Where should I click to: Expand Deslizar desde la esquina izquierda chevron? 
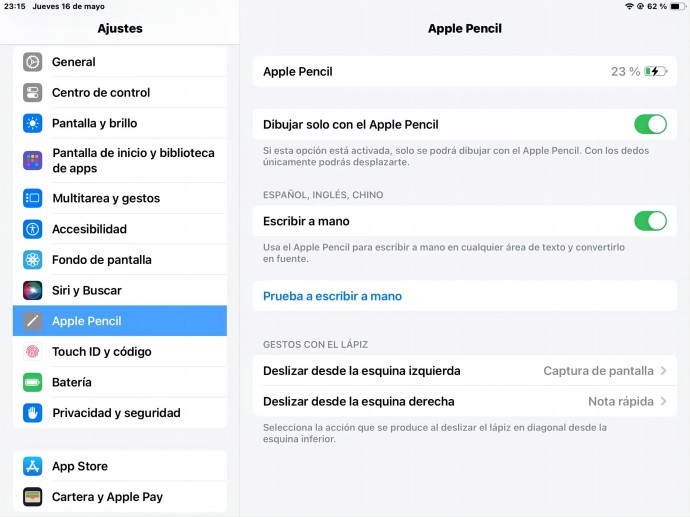[x=663, y=371]
